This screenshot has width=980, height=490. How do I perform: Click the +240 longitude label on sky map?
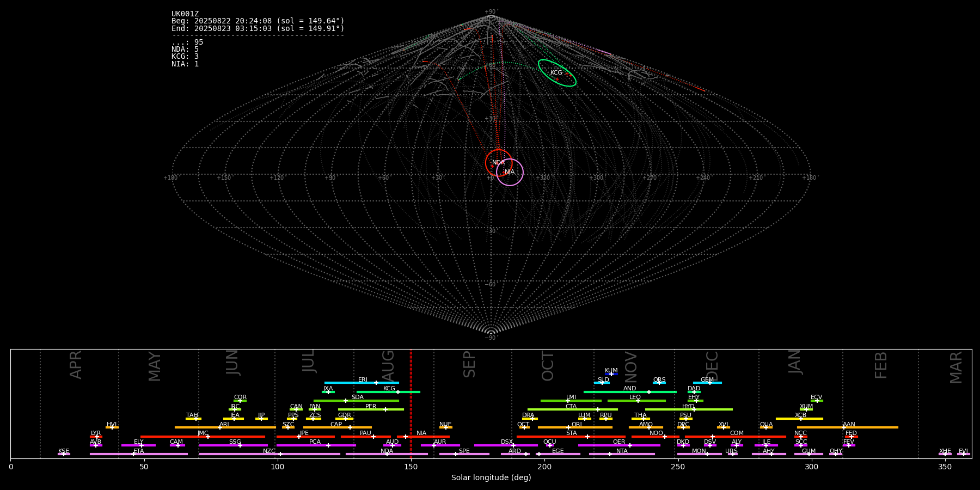pyautogui.click(x=702, y=178)
